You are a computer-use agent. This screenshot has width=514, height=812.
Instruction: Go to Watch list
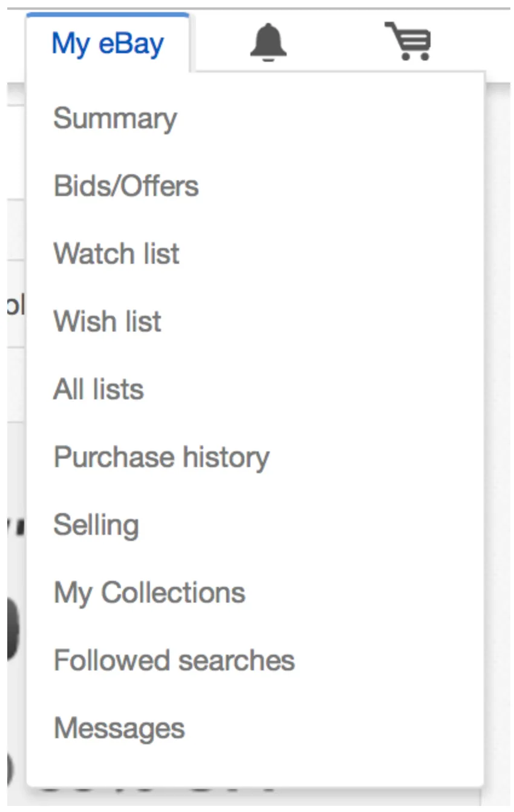point(116,254)
